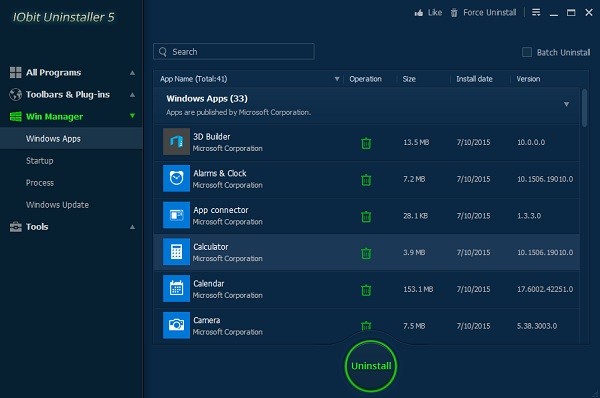600x398 pixels.
Task: Click version 5.38.3003.0 of Camera
Action: [537, 326]
